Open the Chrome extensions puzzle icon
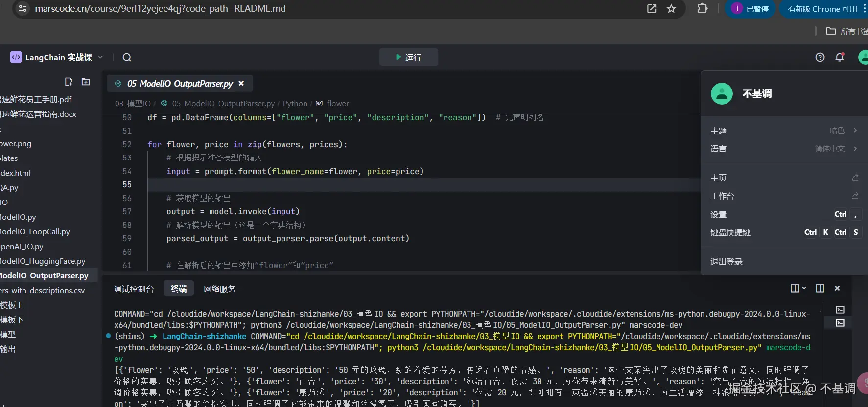 pyautogui.click(x=702, y=9)
